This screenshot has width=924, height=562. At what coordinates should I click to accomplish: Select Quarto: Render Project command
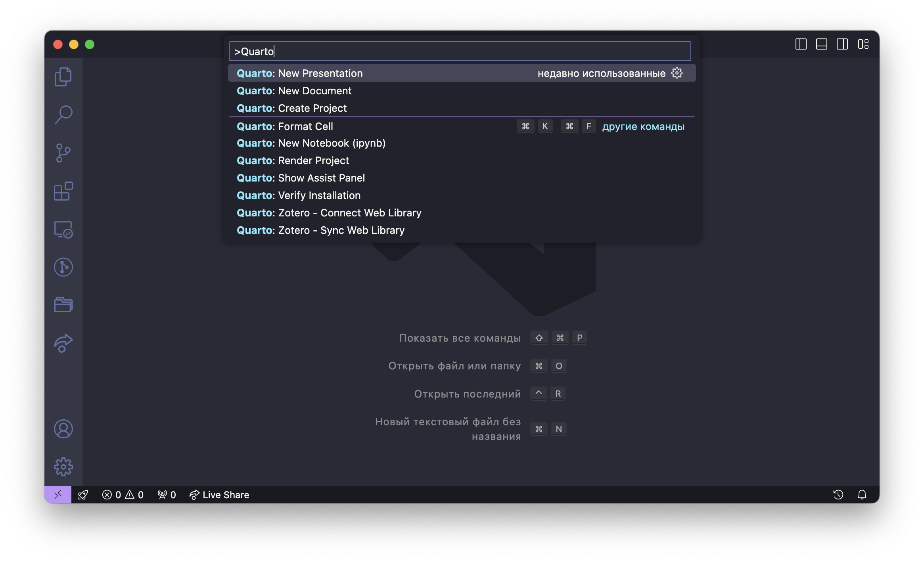point(462,161)
